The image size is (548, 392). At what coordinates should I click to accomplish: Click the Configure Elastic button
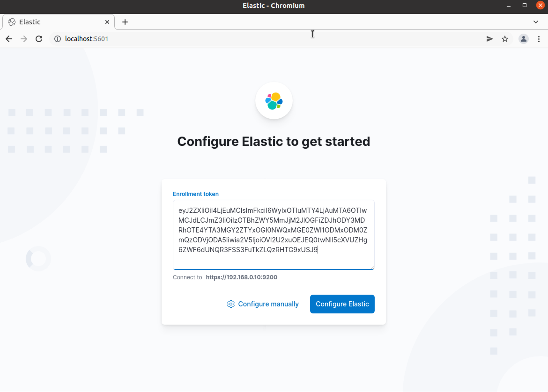[x=342, y=304]
